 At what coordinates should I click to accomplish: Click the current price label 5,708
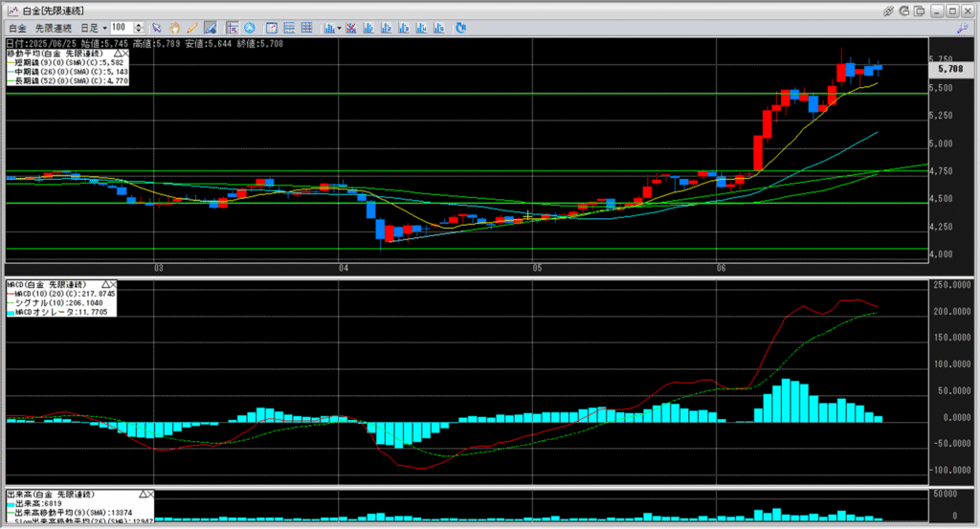click(x=949, y=69)
